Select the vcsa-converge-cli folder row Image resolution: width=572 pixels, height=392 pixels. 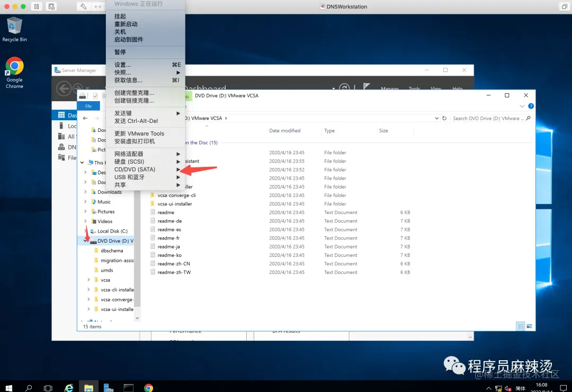(176, 195)
